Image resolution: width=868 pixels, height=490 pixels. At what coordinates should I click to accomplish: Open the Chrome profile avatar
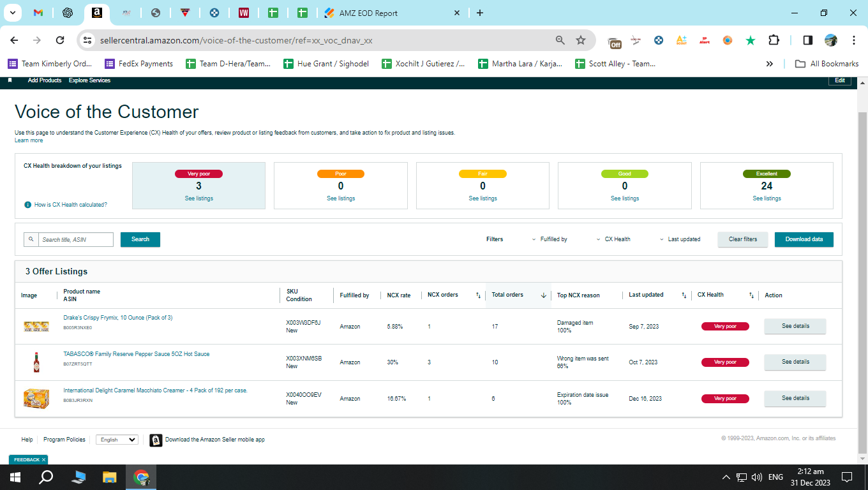831,40
